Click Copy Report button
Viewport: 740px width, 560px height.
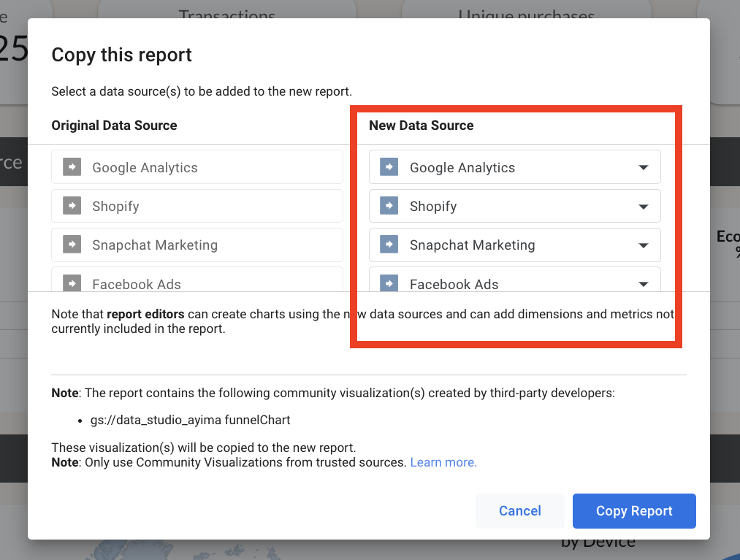[x=634, y=511]
